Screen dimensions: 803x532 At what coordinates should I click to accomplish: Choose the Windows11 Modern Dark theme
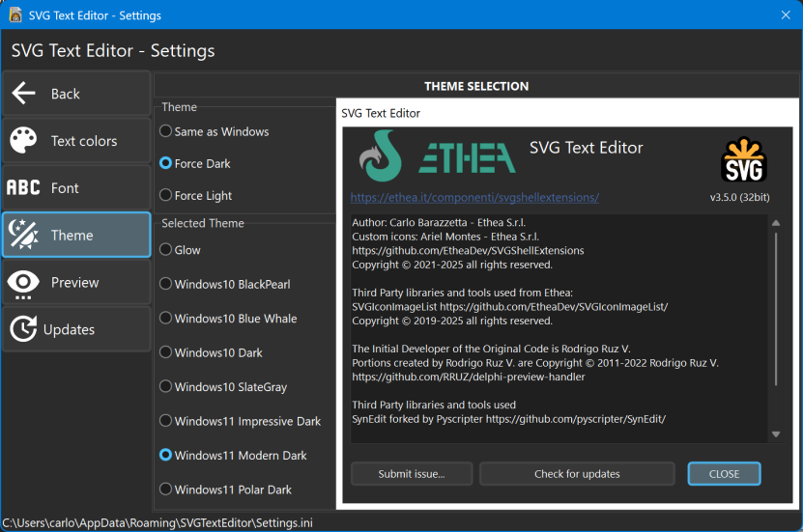234,456
